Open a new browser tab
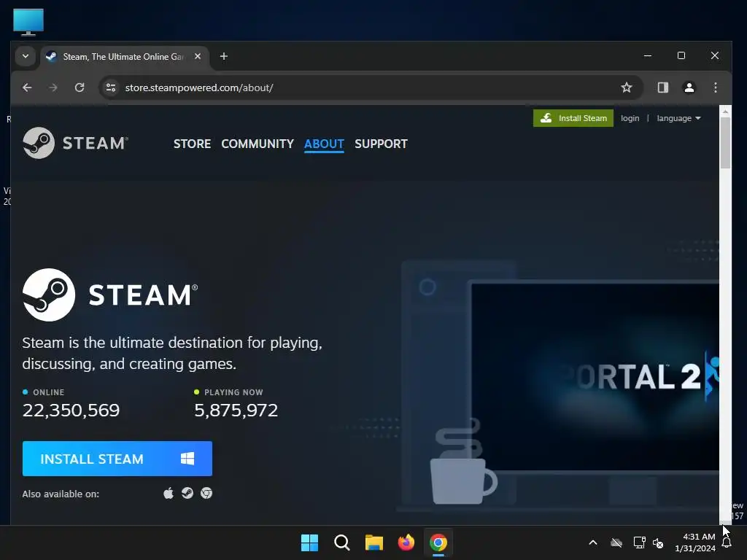Image resolution: width=747 pixels, height=560 pixels. coord(223,56)
